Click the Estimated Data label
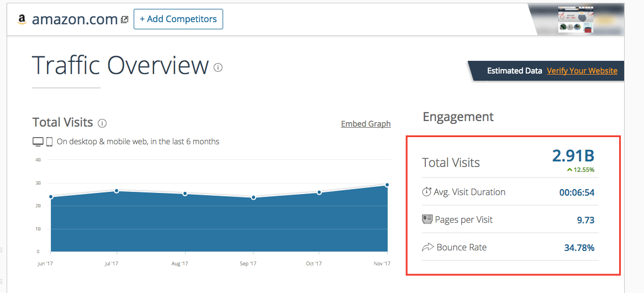The image size is (644, 293). (515, 71)
